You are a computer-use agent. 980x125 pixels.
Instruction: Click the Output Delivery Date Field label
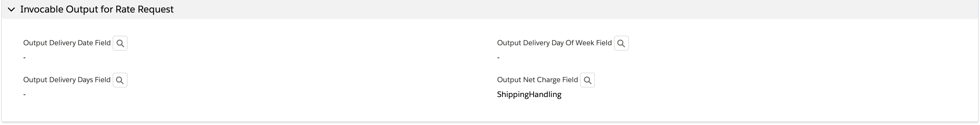(x=67, y=43)
